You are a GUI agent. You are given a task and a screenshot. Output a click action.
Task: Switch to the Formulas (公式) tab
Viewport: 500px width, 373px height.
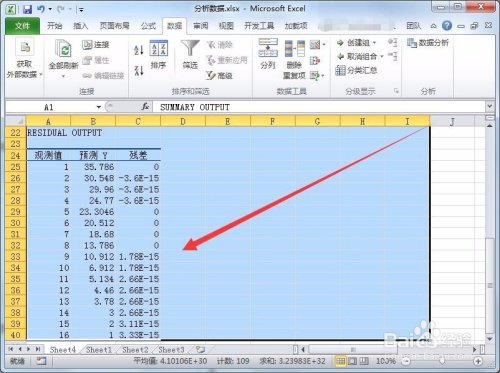point(148,26)
